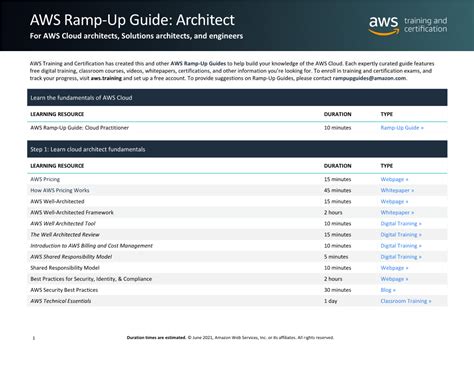Click the '5 minutes' duration value
Viewport: 474px width, 366px height.
click(x=336, y=257)
